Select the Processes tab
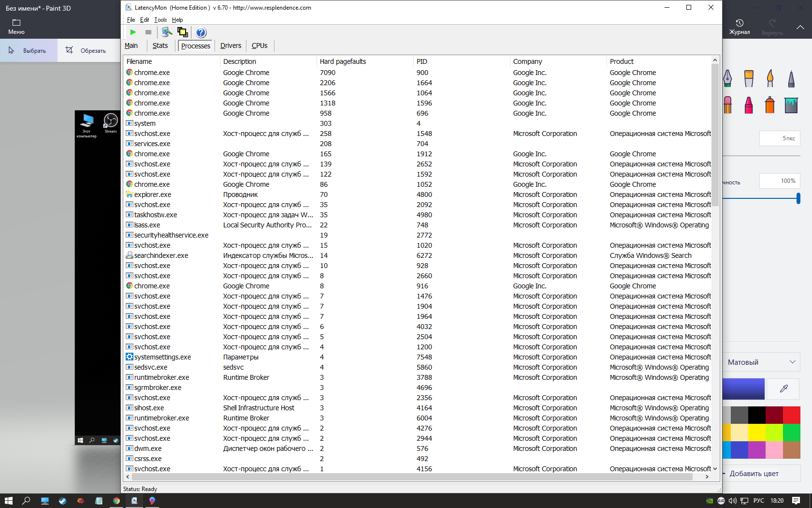Image resolution: width=812 pixels, height=508 pixels. tap(196, 45)
